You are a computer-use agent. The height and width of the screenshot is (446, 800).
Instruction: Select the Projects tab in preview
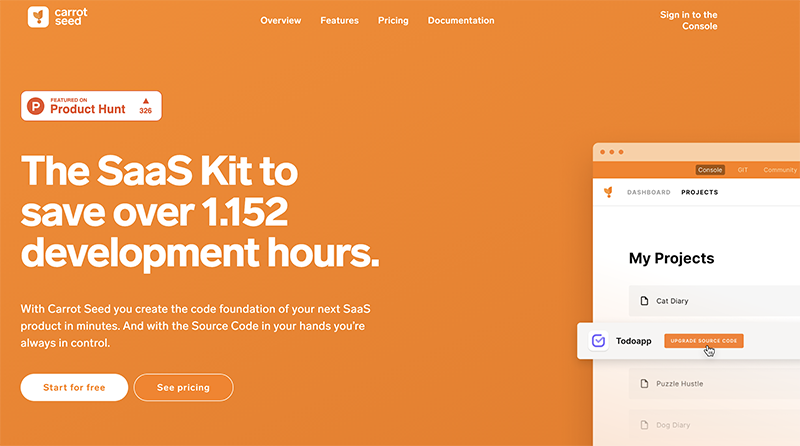point(699,192)
